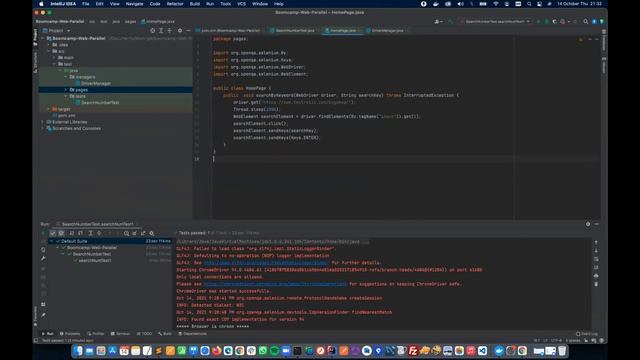The image size is (640, 360).
Task: Hide the Project tool window
Action: 188,31
